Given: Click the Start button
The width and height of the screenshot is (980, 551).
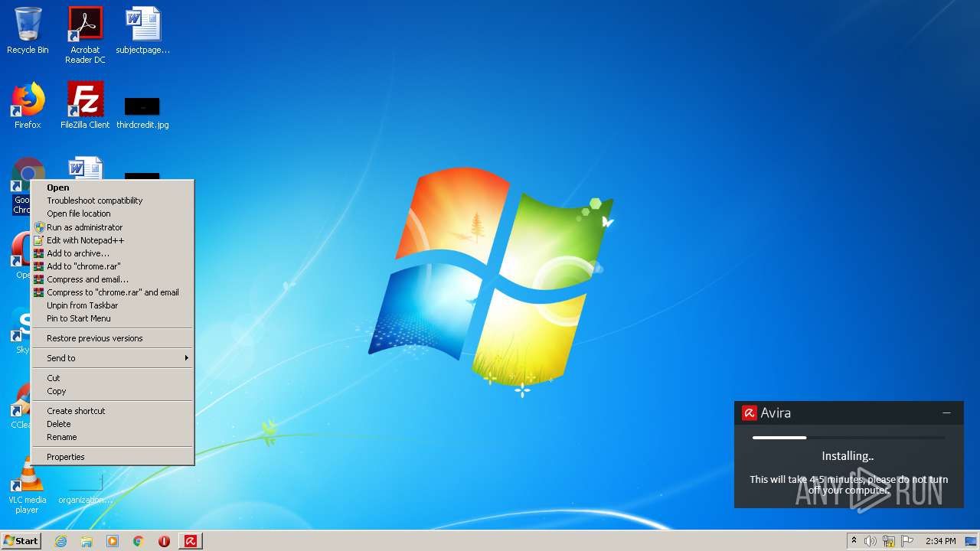Looking at the screenshot, I should click(x=21, y=541).
